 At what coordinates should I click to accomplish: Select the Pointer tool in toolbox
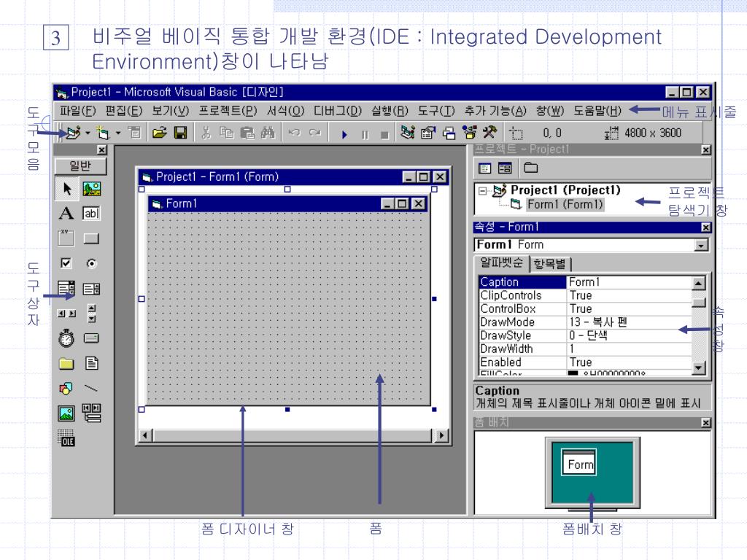[66, 189]
